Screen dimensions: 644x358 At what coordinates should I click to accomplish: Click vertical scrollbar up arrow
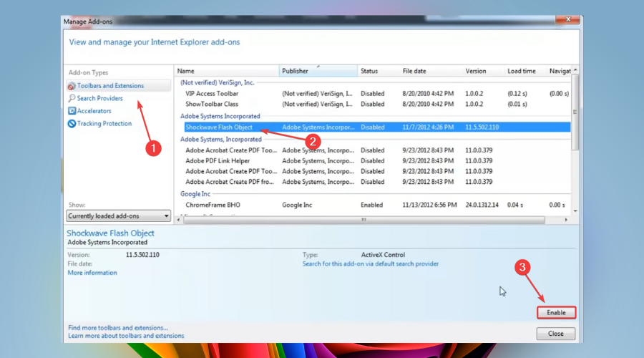point(575,70)
